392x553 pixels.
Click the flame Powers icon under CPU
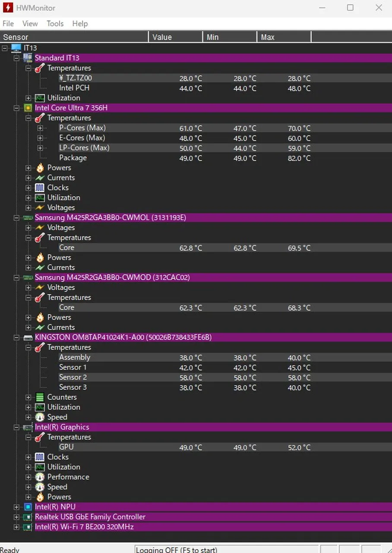pos(40,168)
